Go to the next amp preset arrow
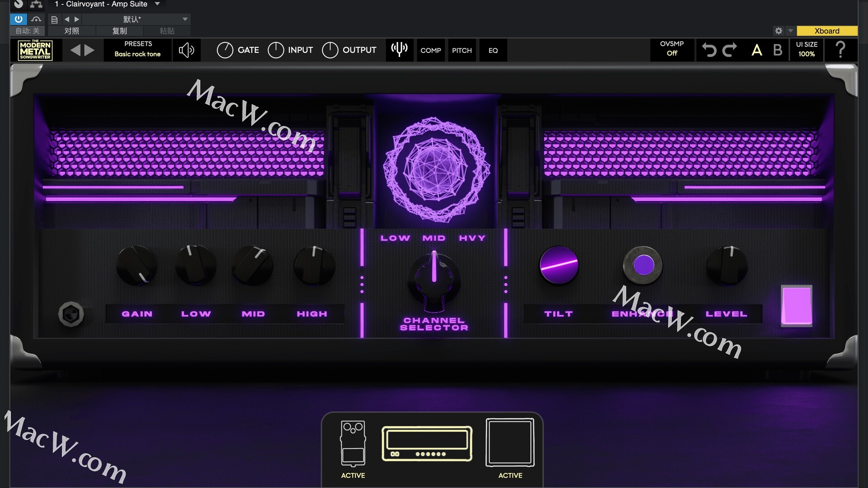This screenshot has height=488, width=868. (x=90, y=50)
